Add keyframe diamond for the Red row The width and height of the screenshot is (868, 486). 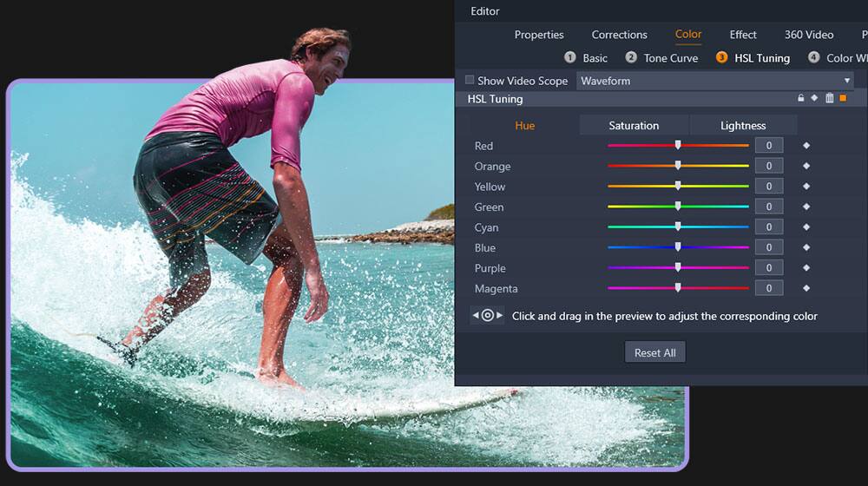(x=806, y=146)
